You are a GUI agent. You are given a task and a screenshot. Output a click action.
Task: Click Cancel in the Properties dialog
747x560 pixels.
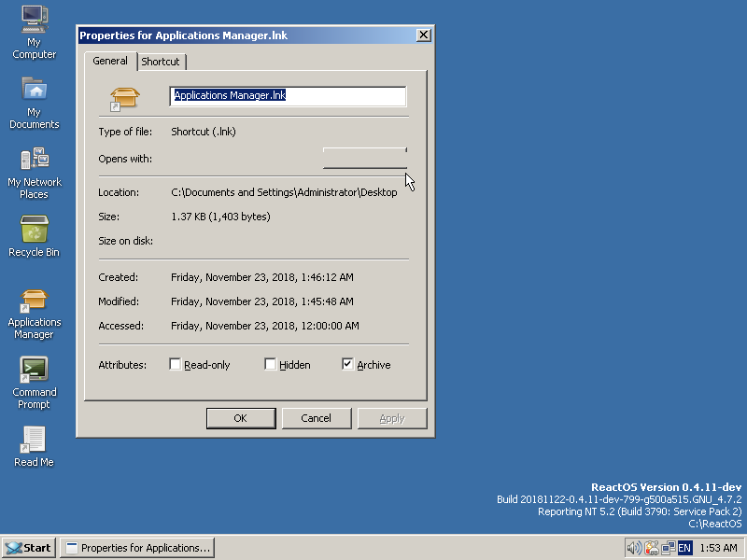[317, 418]
